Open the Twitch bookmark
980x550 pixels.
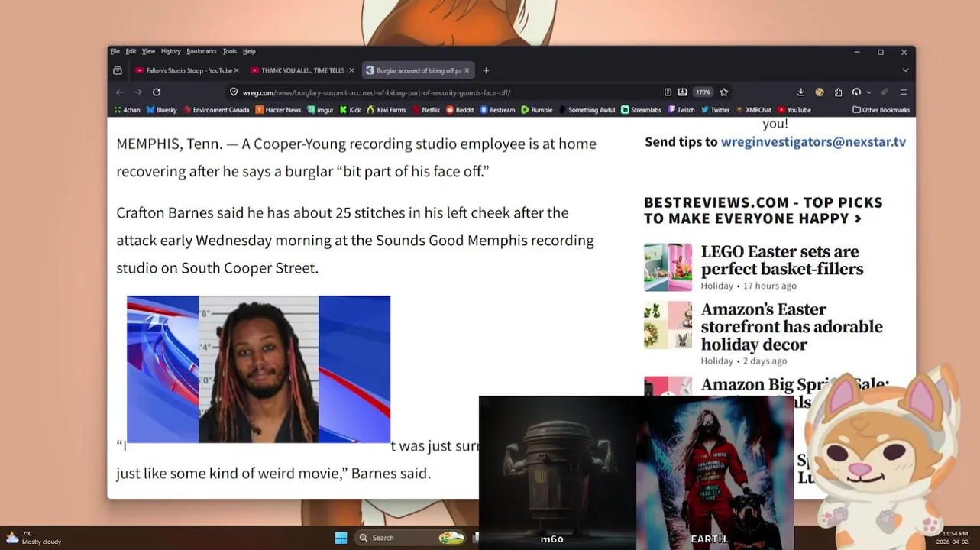(681, 110)
